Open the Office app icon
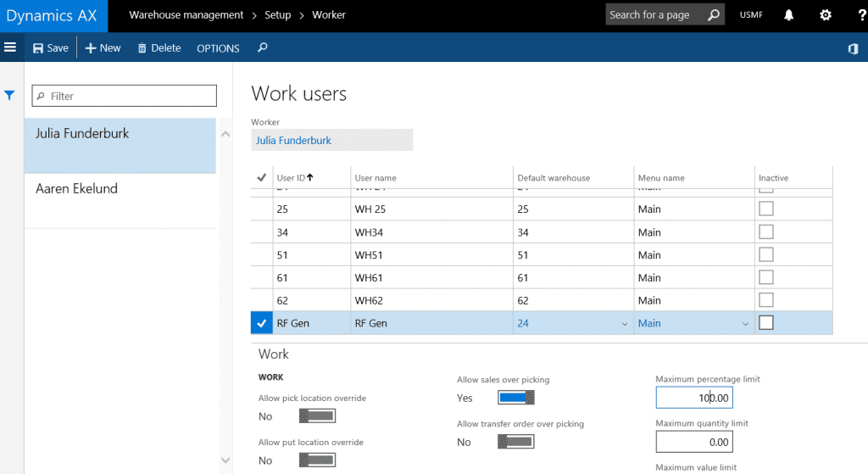The height and width of the screenshot is (474, 868). coord(853,48)
